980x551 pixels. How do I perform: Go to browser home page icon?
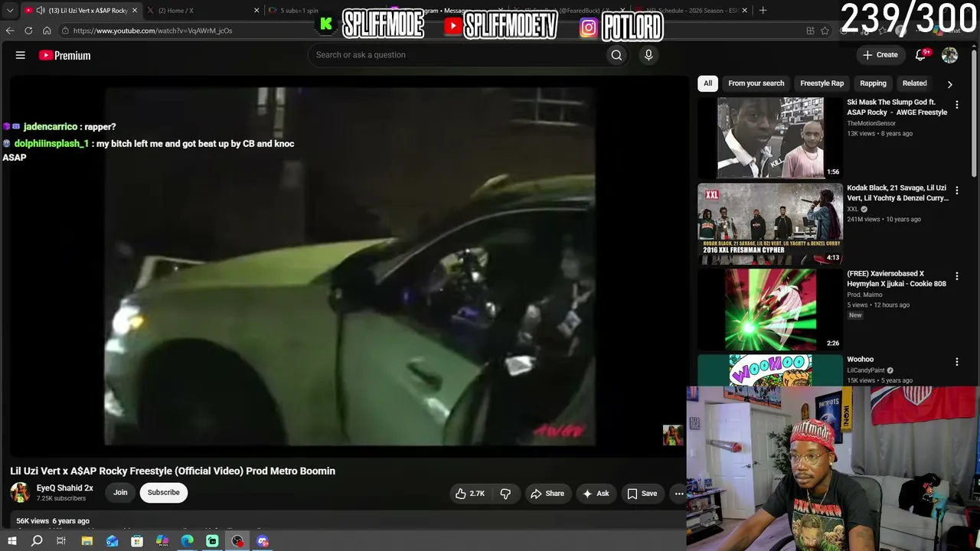pos(47,31)
